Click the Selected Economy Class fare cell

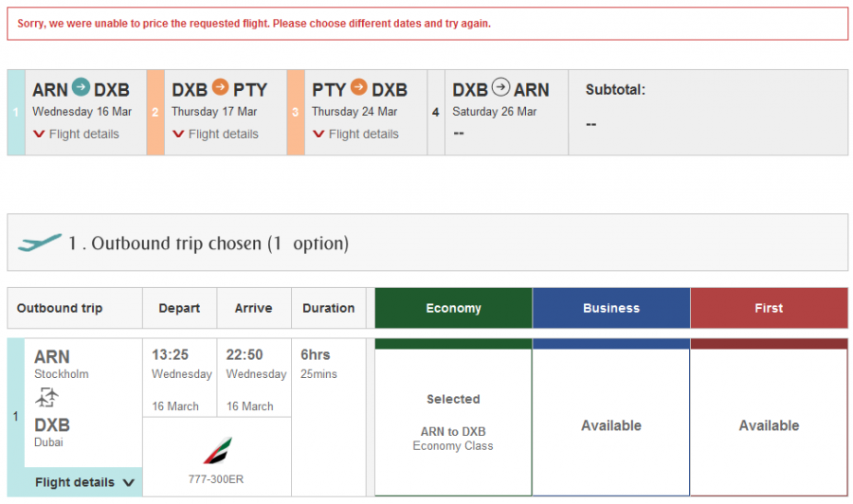(x=453, y=422)
